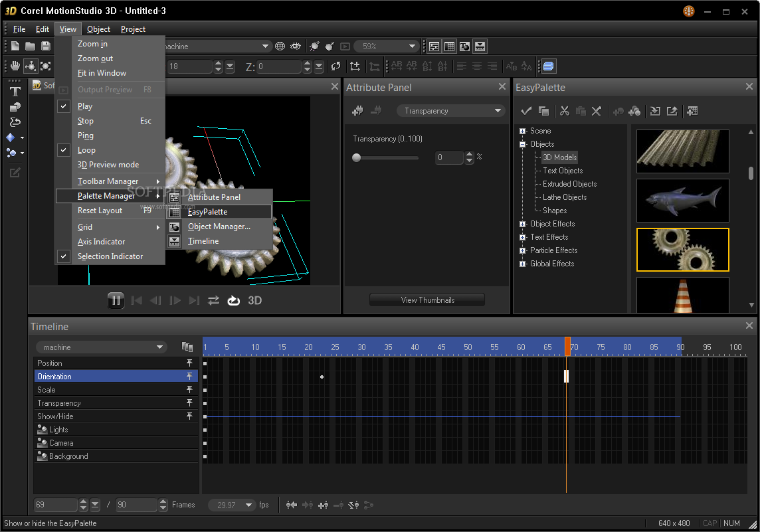Click the delete X icon in EasyPalette
This screenshot has width=760, height=532.
pos(597,111)
